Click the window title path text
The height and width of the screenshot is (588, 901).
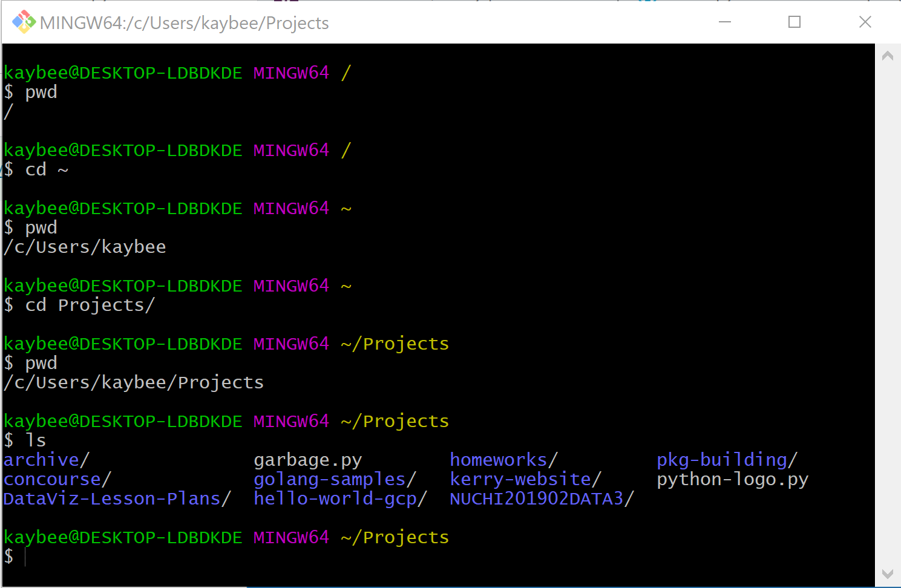click(x=185, y=23)
